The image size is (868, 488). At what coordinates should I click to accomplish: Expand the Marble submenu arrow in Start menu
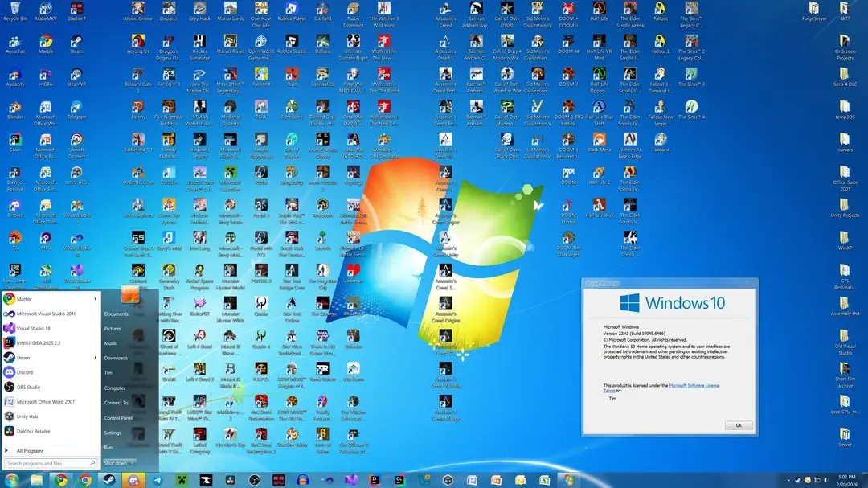pyautogui.click(x=95, y=299)
